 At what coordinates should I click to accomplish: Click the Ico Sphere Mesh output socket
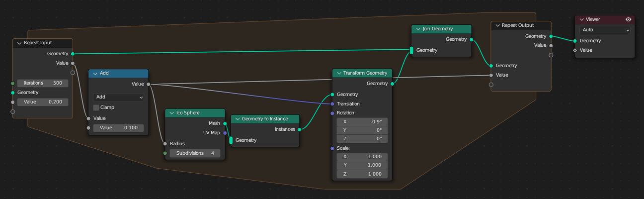click(x=225, y=123)
